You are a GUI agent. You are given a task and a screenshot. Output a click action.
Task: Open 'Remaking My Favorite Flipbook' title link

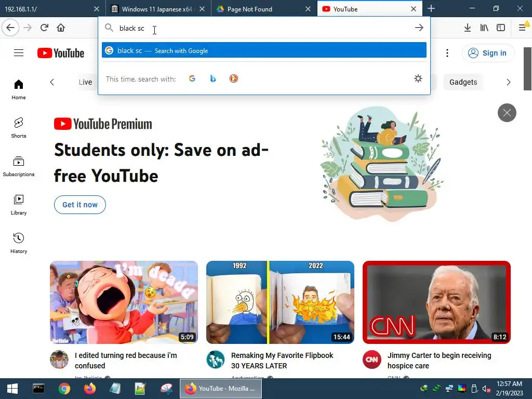tap(282, 361)
